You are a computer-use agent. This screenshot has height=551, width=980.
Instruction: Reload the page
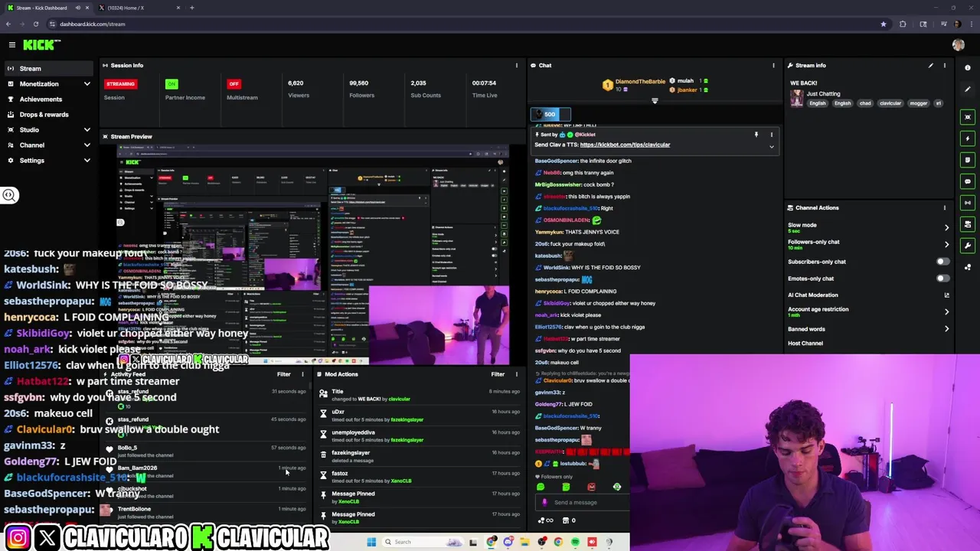pos(35,24)
